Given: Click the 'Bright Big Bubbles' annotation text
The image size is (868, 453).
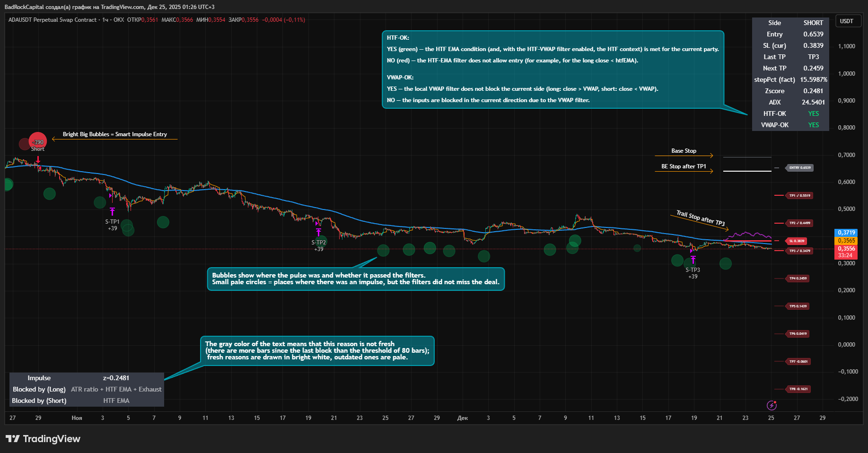Looking at the screenshot, I should pyautogui.click(x=115, y=134).
